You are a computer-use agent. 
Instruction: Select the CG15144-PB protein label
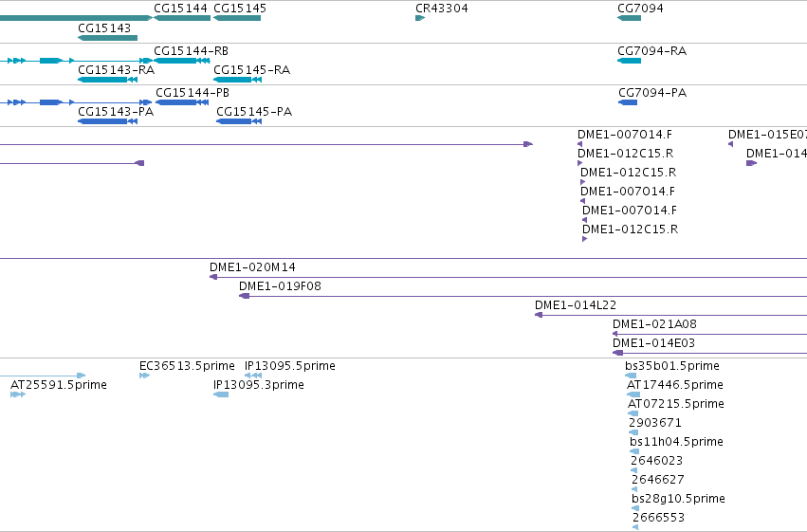tap(193, 93)
